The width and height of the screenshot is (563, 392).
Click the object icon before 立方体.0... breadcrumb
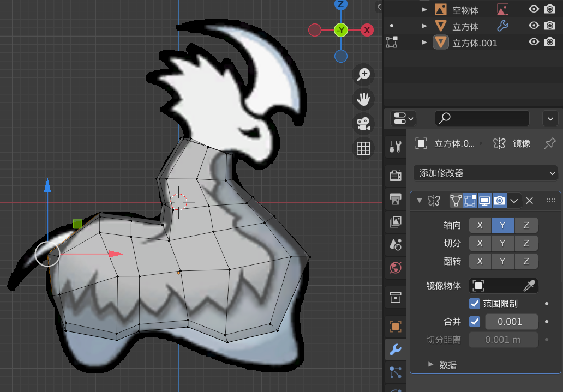(x=421, y=143)
